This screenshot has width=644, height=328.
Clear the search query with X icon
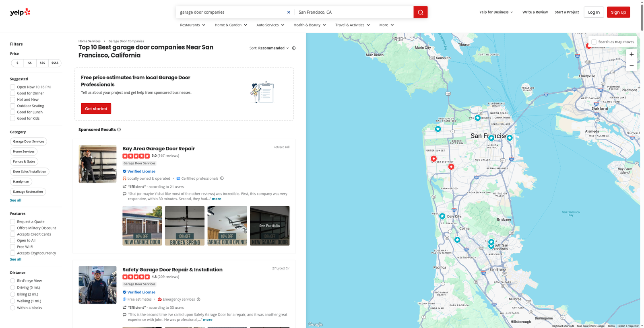(x=289, y=12)
